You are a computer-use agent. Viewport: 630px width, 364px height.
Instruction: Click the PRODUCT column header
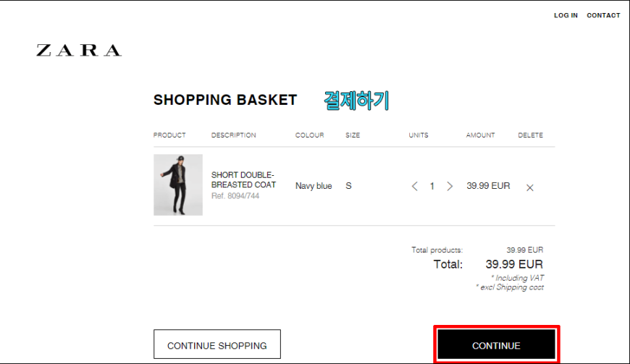pyautogui.click(x=169, y=135)
